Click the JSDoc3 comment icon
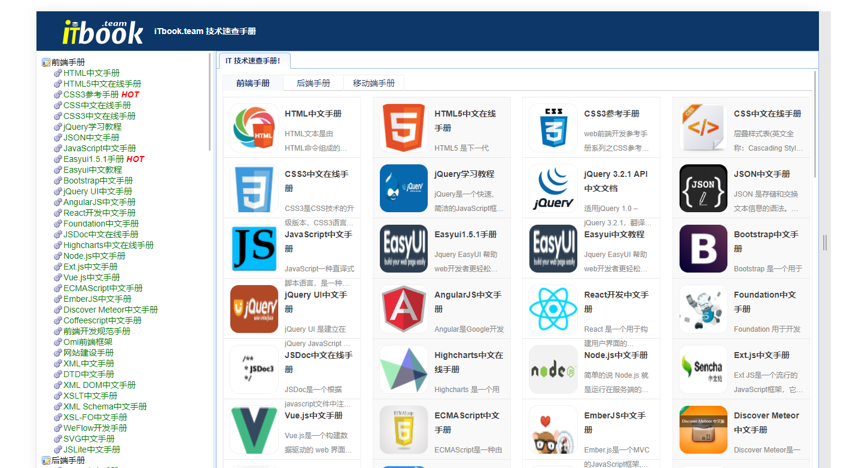This screenshot has width=868, height=468. pos(254,370)
